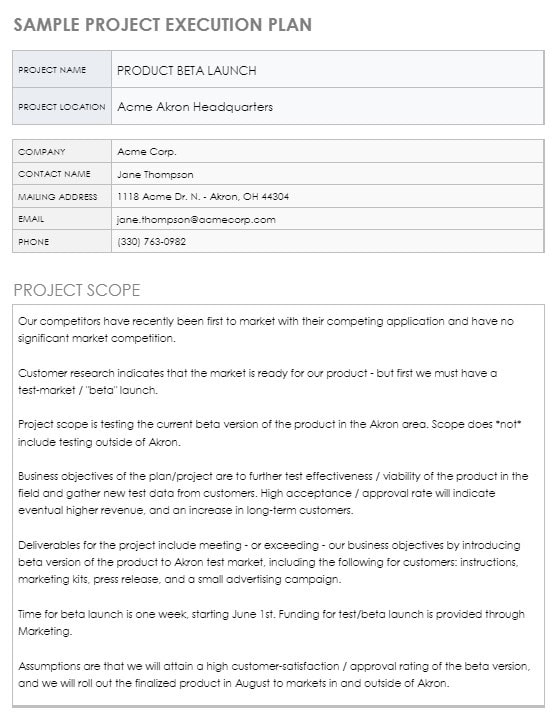Click the 'Time for beta launch' paragraph
This screenshot has width=556, height=718.
pyautogui.click(x=271, y=622)
